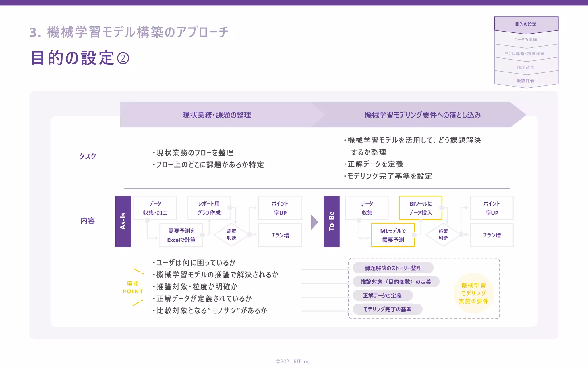This screenshot has width=588, height=368.
Task: Click the ©2021 RIT Inc. footer text
Action: (293, 361)
